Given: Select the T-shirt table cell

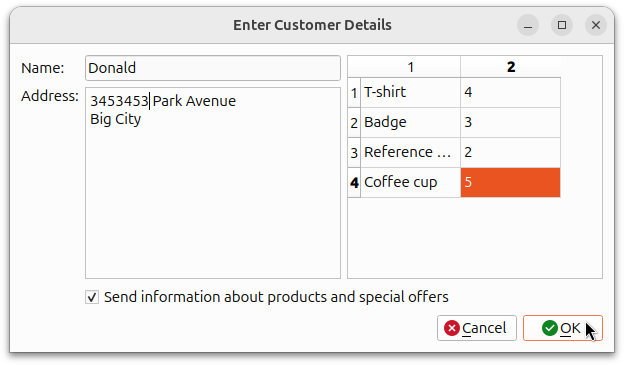Looking at the screenshot, I should 410,92.
